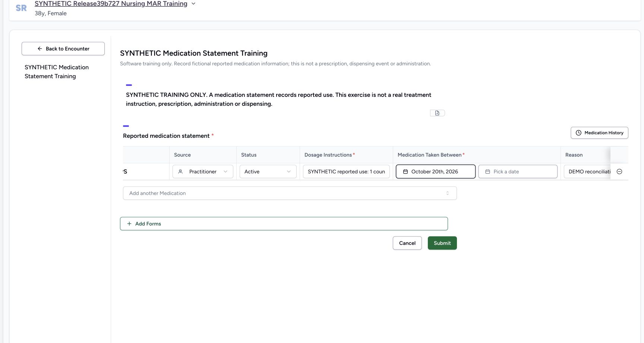
Task: Open the end date Pick a date picker
Action: click(518, 172)
